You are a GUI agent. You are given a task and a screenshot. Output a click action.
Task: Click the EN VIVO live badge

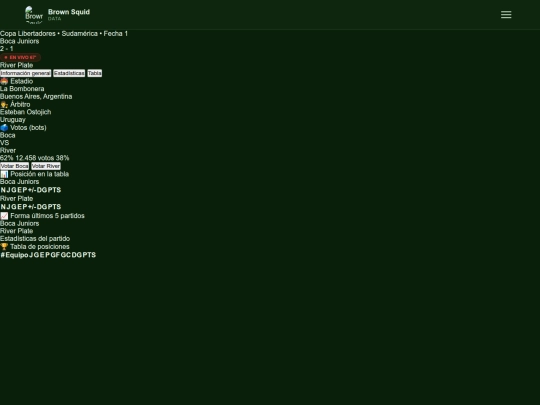pos(20,57)
